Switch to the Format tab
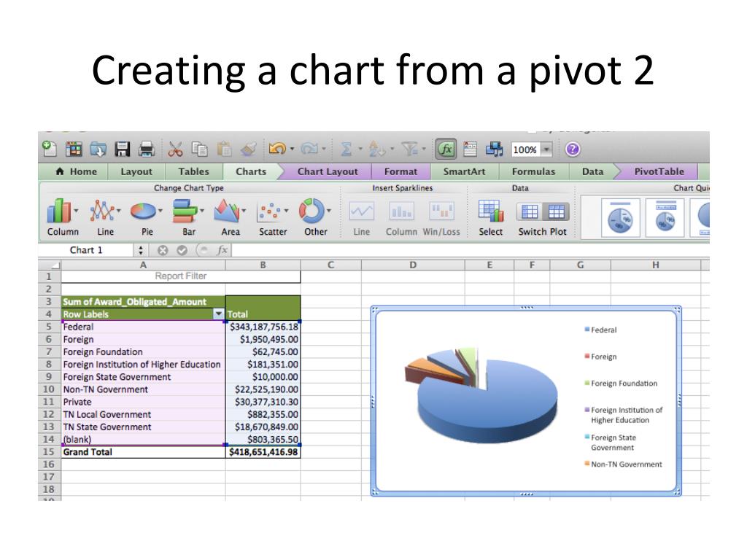Screen dimensions: 747x560 [x=400, y=171]
